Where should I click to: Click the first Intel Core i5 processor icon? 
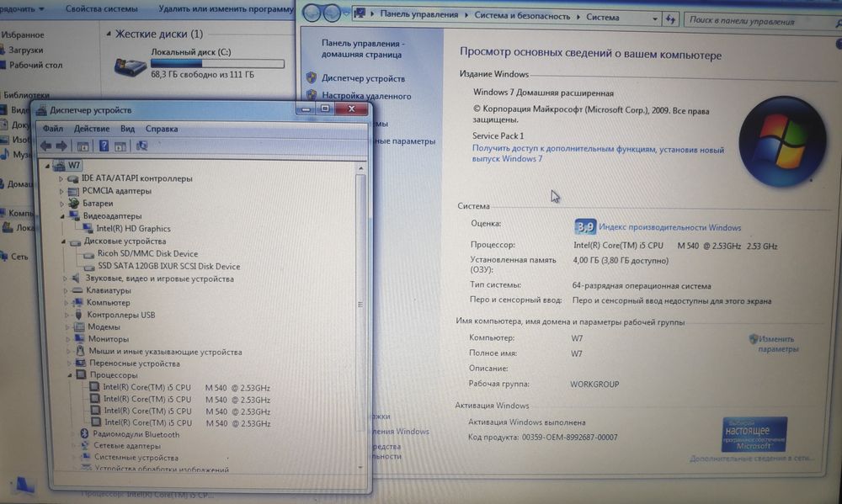tap(94, 387)
